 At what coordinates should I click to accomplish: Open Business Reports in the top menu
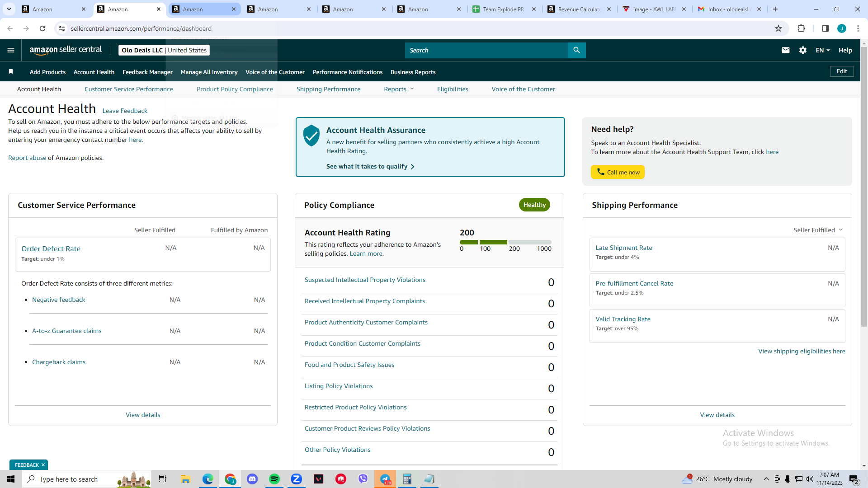click(x=413, y=72)
